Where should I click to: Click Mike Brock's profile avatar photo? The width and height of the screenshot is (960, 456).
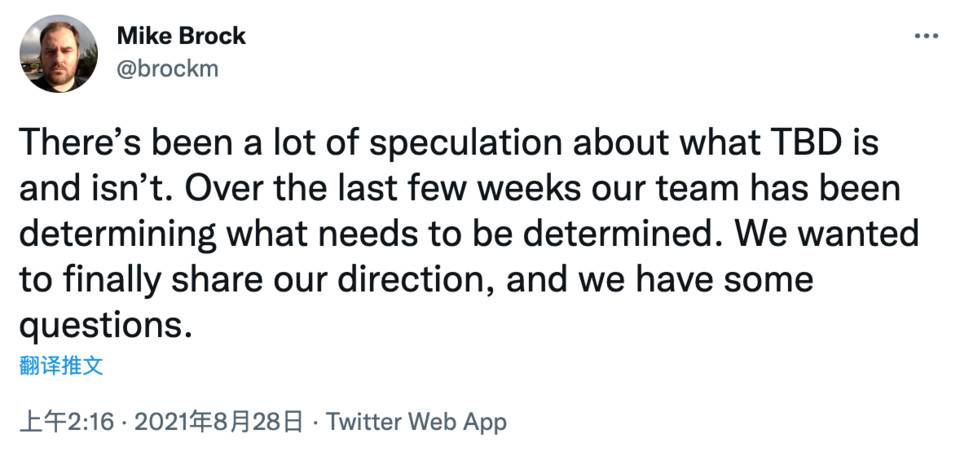[x=58, y=53]
